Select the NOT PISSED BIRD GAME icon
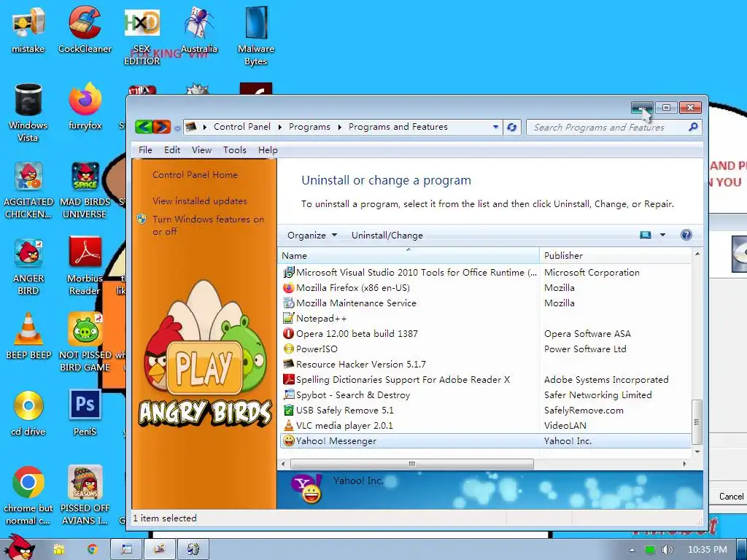The image size is (747, 560). (85, 342)
